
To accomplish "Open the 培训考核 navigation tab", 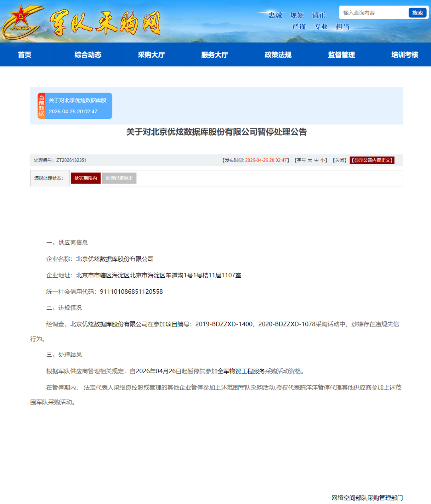I will tap(405, 55).
